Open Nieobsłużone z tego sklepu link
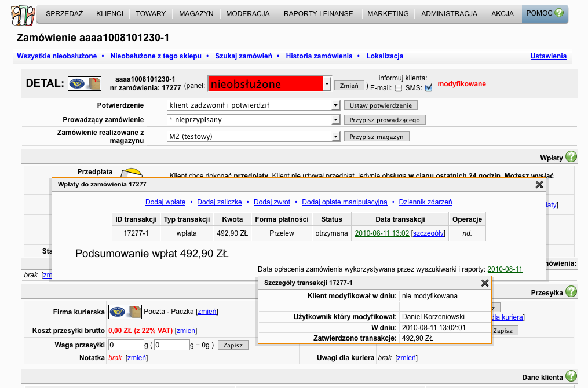 coord(156,56)
